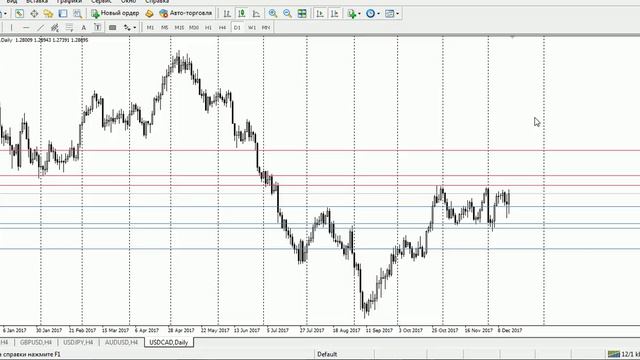This screenshot has width=640, height=360.
Task: Select the text tool labeled A
Action: (84, 27)
